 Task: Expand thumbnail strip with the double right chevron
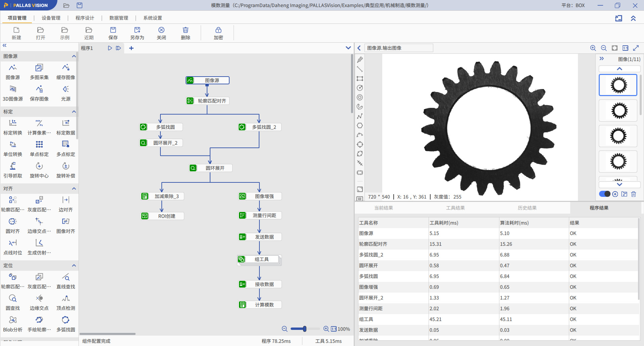[x=602, y=58]
